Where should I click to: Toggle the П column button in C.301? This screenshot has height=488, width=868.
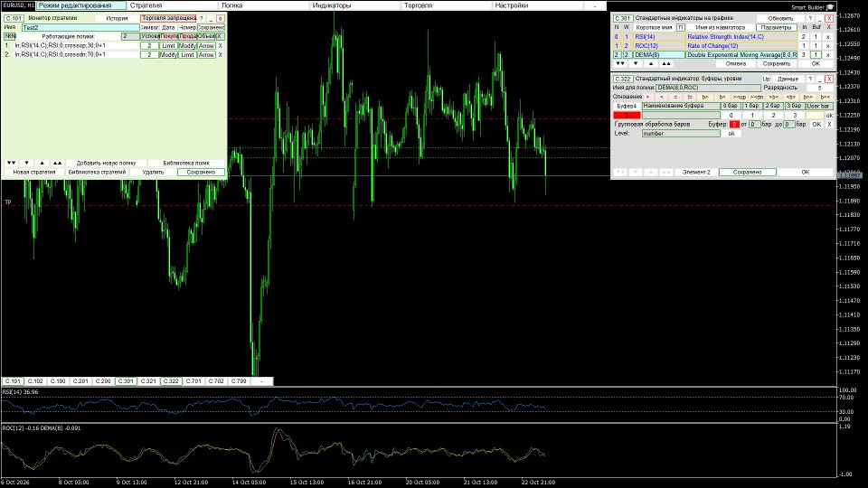tap(680, 27)
